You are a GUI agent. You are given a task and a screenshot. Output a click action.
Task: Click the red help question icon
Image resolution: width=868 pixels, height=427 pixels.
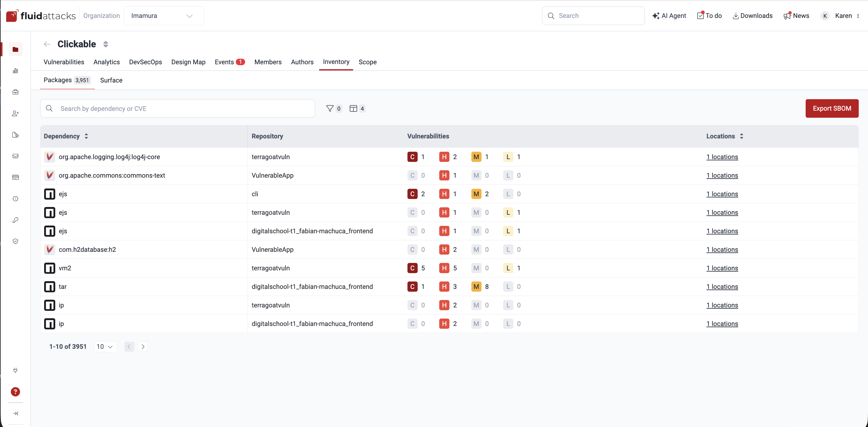pyautogui.click(x=15, y=391)
